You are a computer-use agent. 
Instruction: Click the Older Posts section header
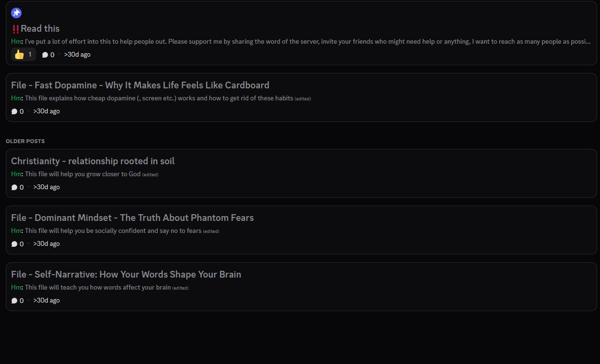[x=25, y=141]
